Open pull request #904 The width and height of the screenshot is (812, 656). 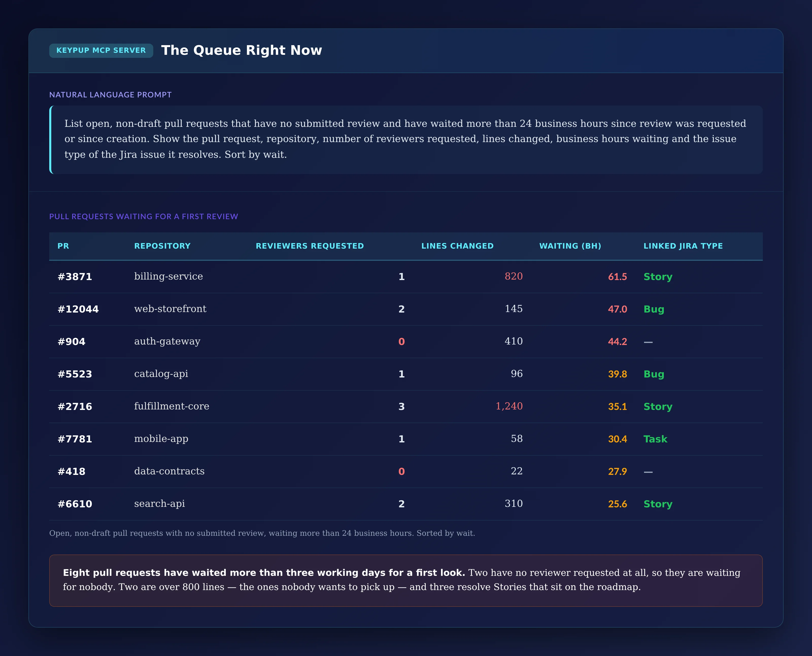coord(72,342)
